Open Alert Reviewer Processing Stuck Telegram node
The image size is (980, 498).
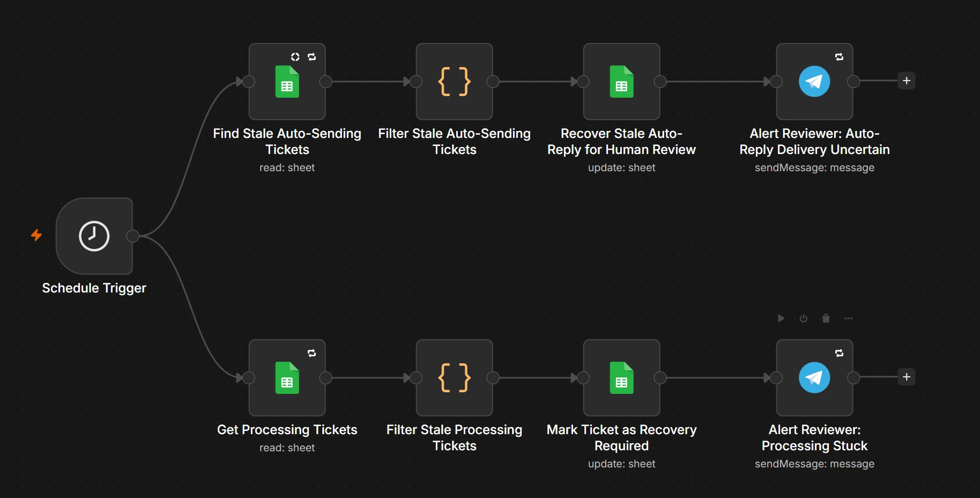click(815, 378)
